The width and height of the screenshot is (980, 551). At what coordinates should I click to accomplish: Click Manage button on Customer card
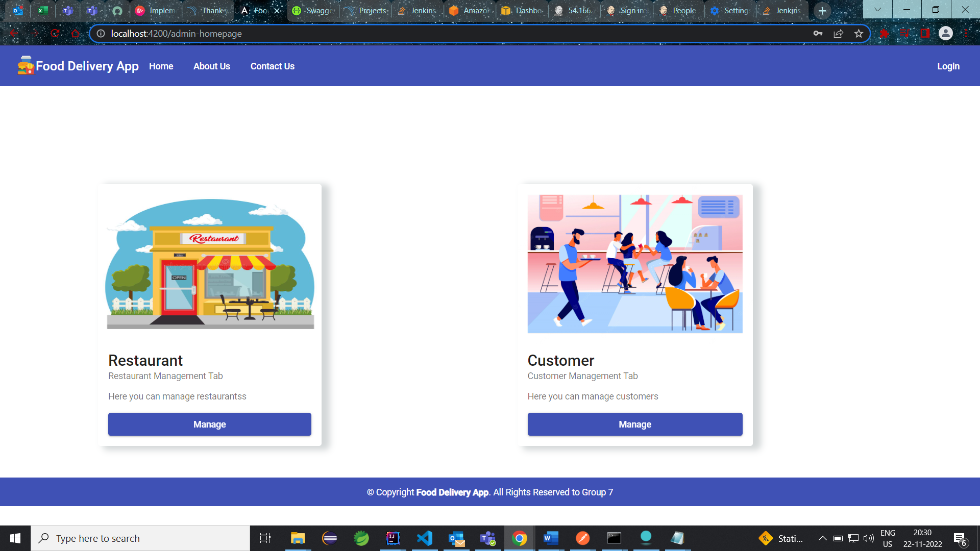pos(635,424)
